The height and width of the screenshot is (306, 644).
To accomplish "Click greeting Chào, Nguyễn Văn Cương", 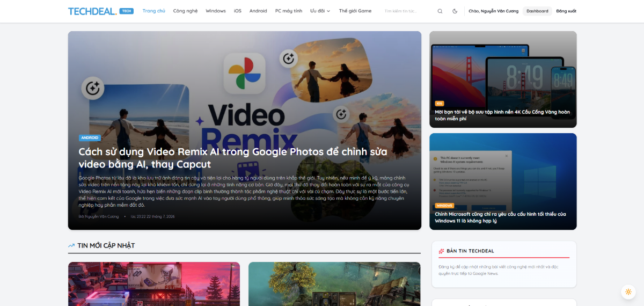I will (494, 11).
